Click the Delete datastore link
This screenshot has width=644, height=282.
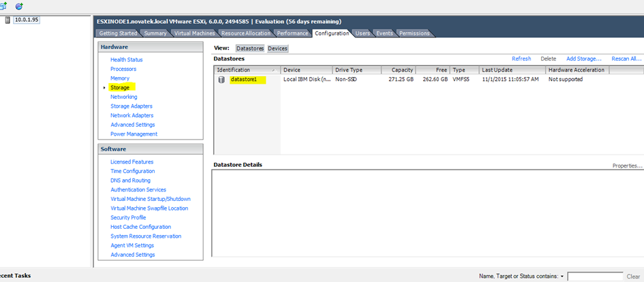click(x=549, y=59)
